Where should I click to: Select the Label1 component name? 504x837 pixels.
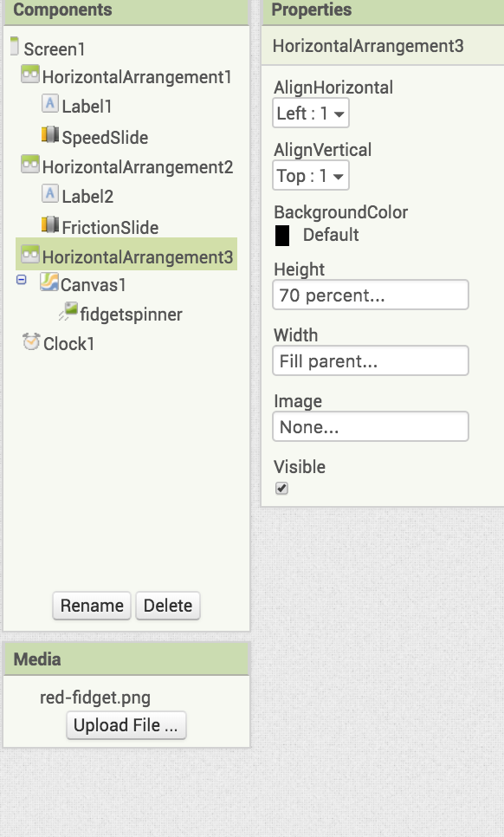point(87,107)
